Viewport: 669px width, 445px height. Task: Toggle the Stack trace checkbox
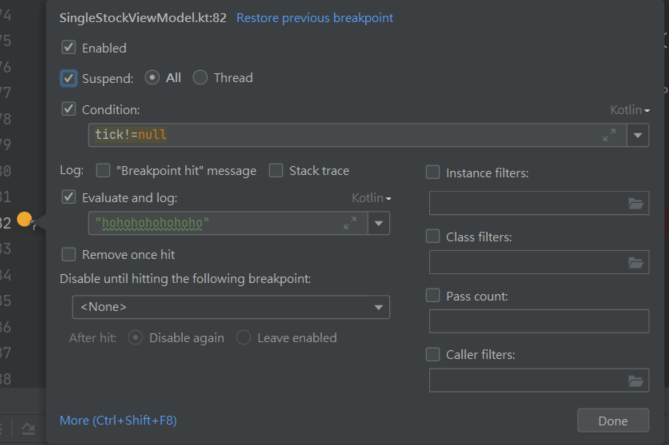(x=276, y=171)
